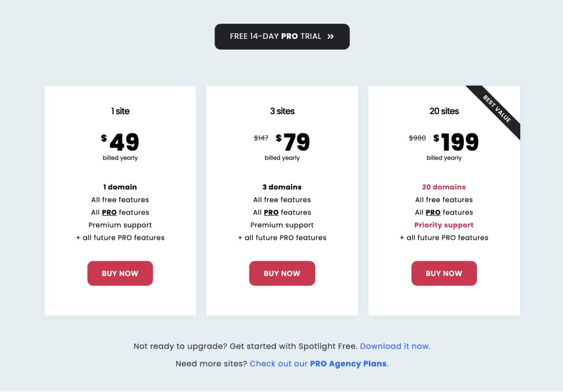Buy the 20 sites plan
The width and height of the screenshot is (563, 392).
tap(444, 273)
